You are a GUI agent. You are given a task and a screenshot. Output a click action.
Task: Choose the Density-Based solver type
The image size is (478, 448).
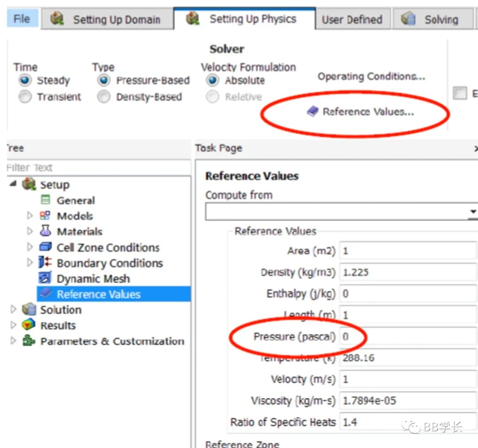click(104, 97)
